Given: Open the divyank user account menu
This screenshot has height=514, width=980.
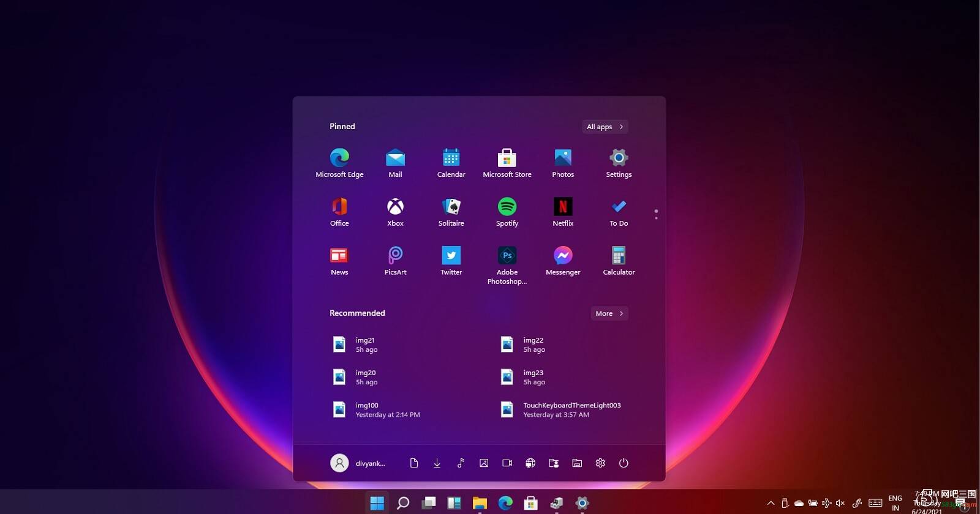Looking at the screenshot, I should tap(358, 463).
